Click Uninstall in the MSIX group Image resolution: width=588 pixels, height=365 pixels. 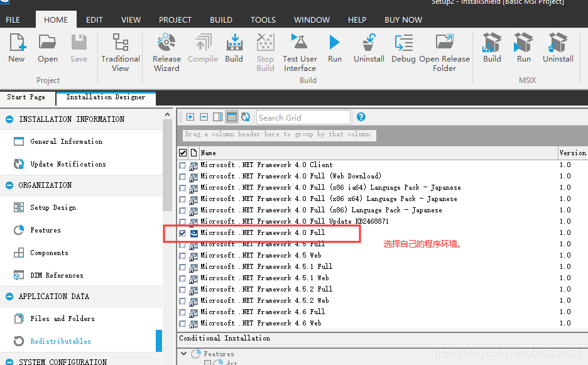pos(558,48)
